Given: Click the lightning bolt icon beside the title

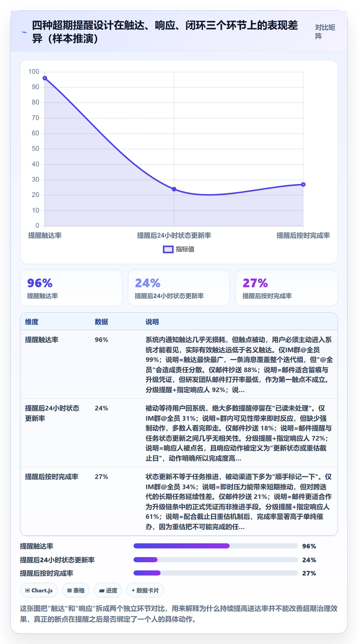Looking at the screenshot, I should [x=24, y=32].
